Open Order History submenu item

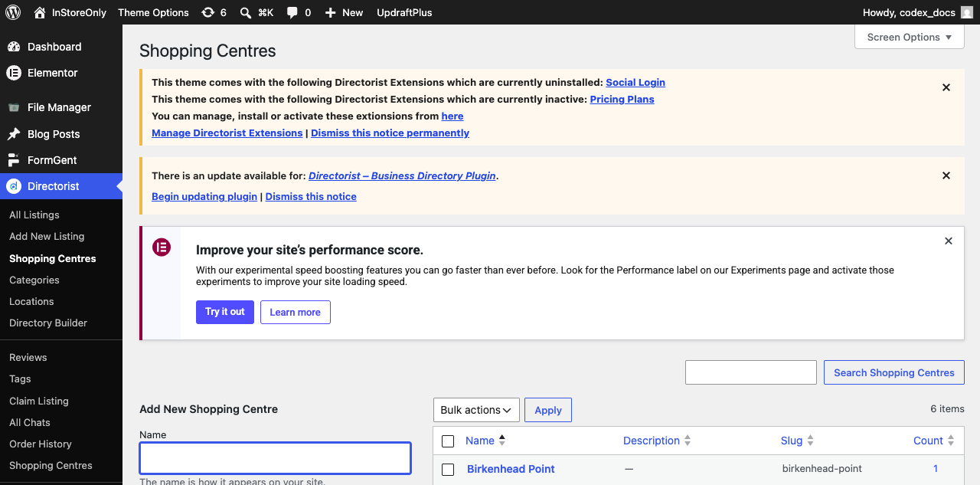(x=41, y=444)
